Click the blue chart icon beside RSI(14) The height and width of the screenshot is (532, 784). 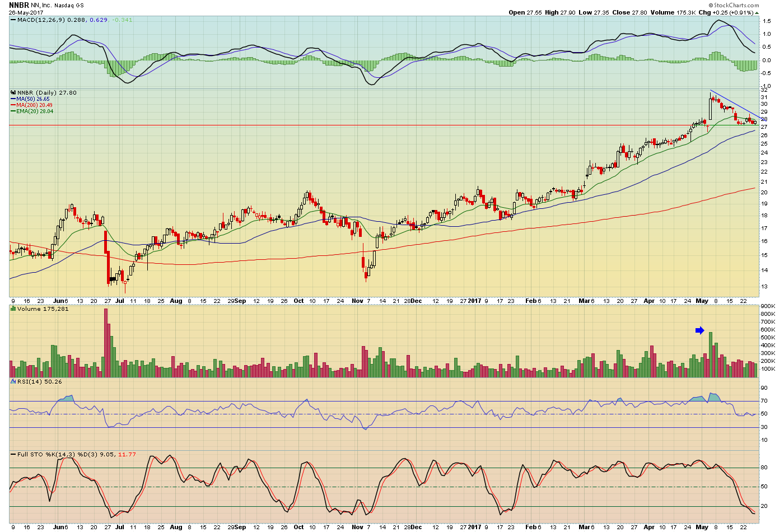pyautogui.click(x=13, y=381)
